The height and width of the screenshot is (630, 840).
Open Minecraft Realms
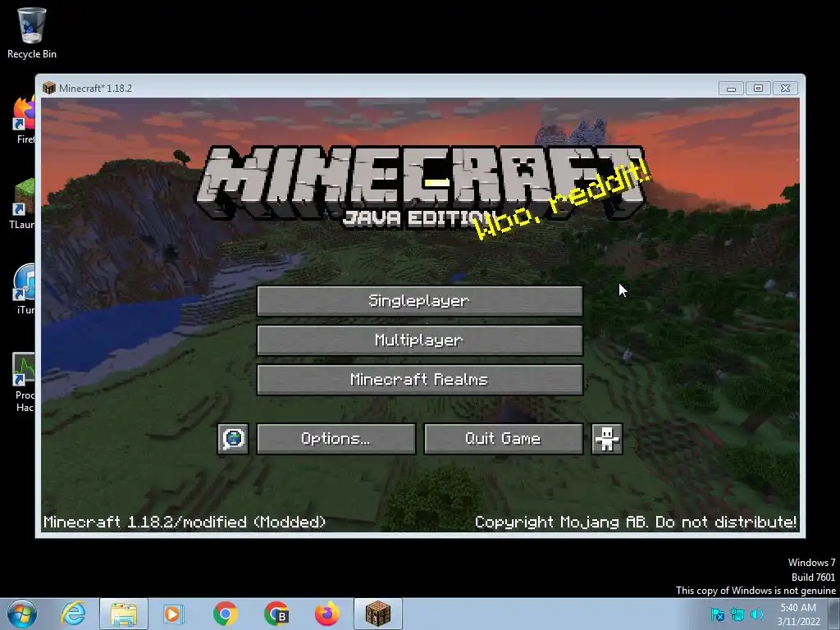(x=419, y=380)
